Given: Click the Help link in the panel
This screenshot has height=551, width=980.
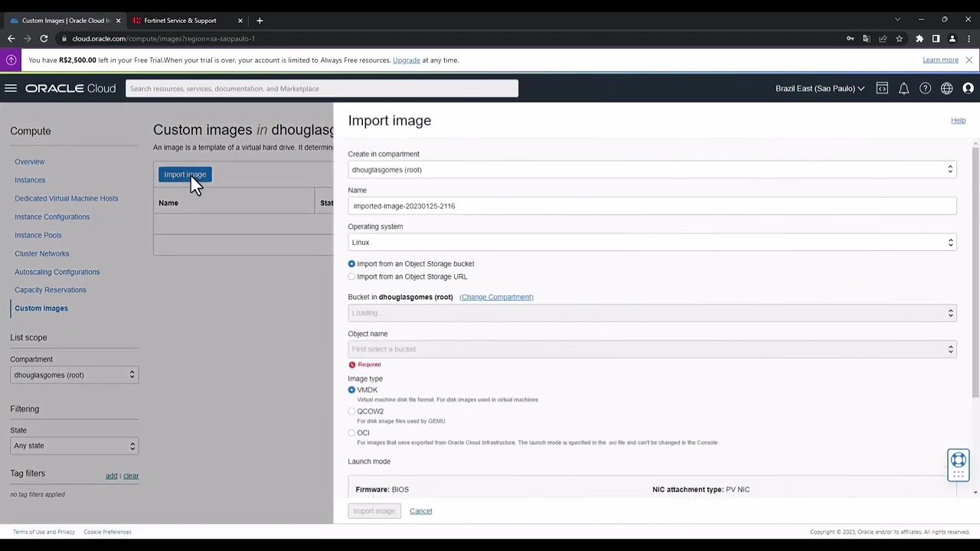Looking at the screenshot, I should (959, 120).
